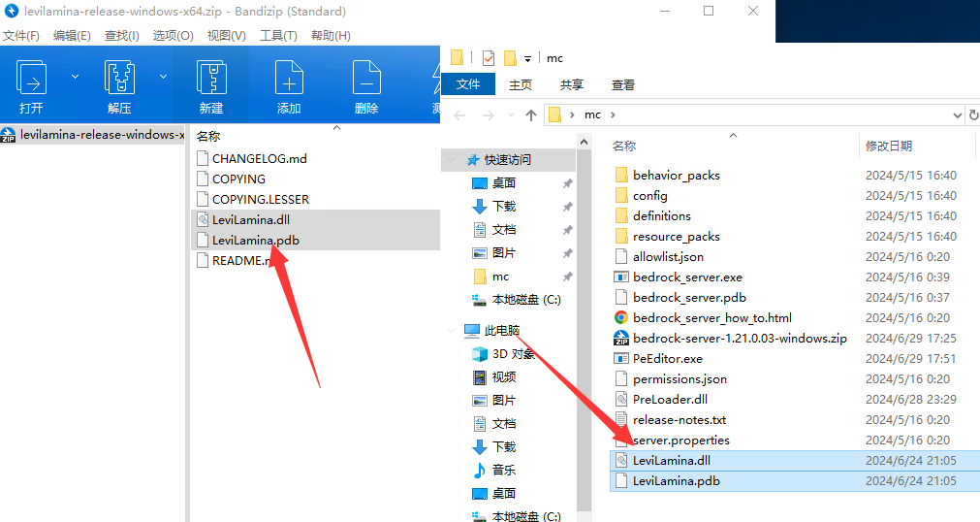The height and width of the screenshot is (522, 980).
Task: Open 下载 in Quick access
Action: coord(504,206)
